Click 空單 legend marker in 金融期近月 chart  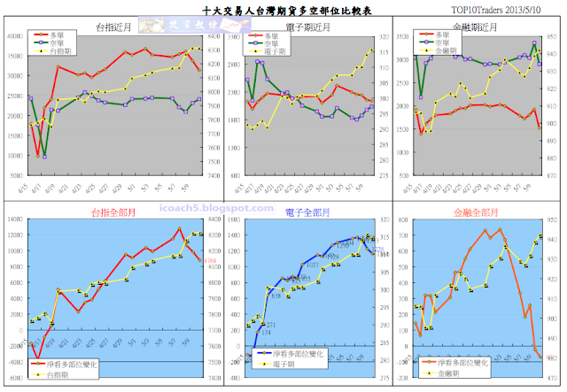[x=426, y=42]
